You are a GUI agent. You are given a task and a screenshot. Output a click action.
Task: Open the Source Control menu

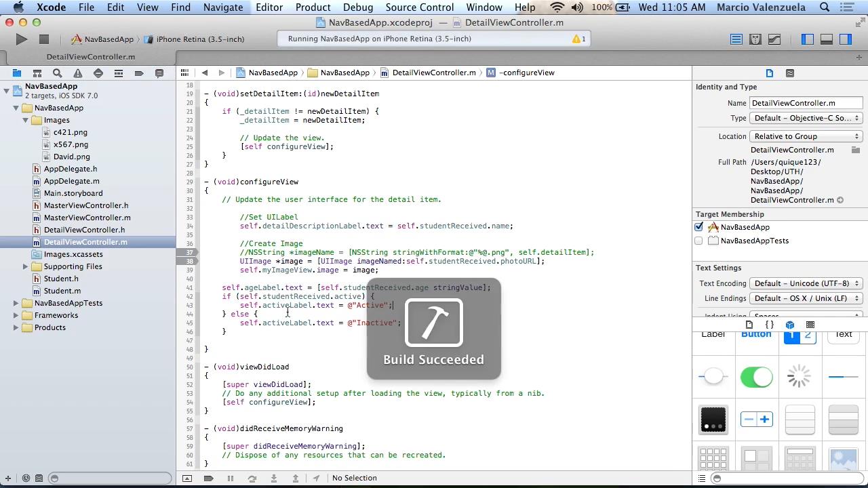(420, 7)
